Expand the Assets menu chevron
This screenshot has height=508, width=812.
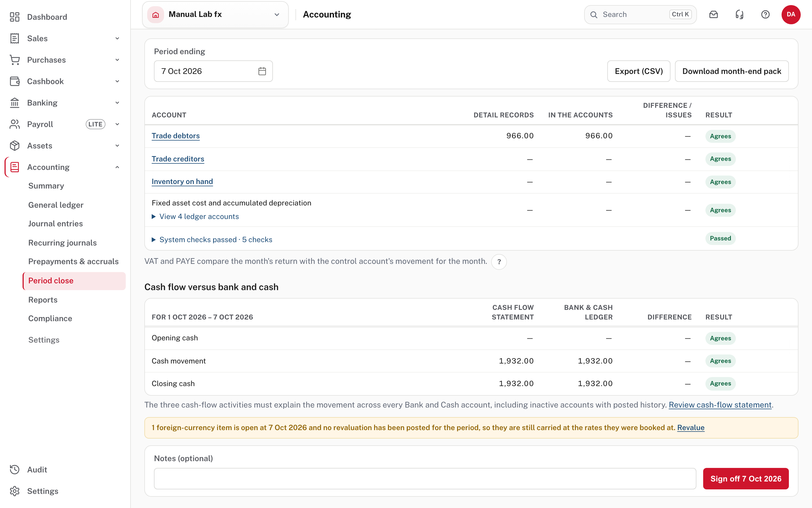click(x=117, y=146)
